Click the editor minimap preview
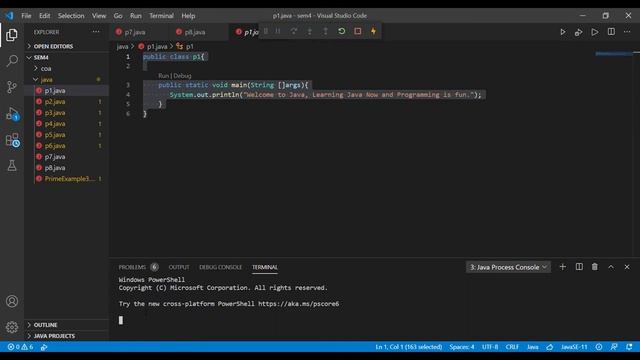This screenshot has width=640, height=360. point(614,54)
